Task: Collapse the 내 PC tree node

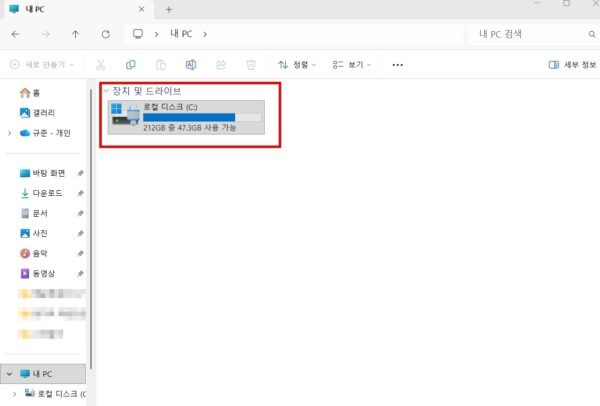Action: [x=9, y=374]
